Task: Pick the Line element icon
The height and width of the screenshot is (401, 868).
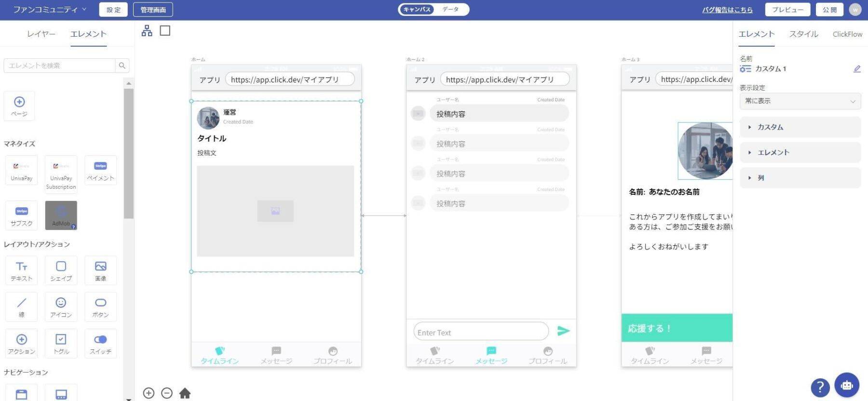Action: click(21, 307)
